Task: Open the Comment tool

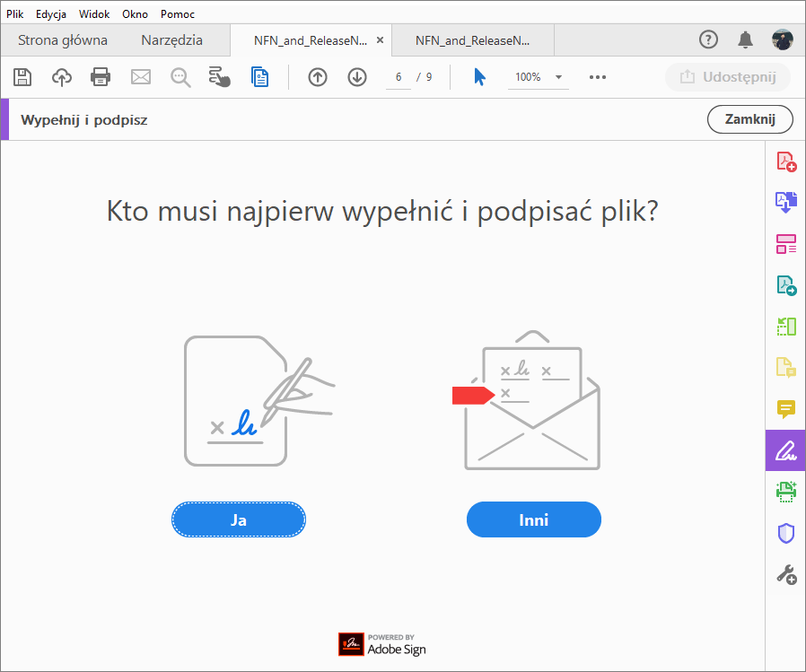Action: pyautogui.click(x=785, y=410)
